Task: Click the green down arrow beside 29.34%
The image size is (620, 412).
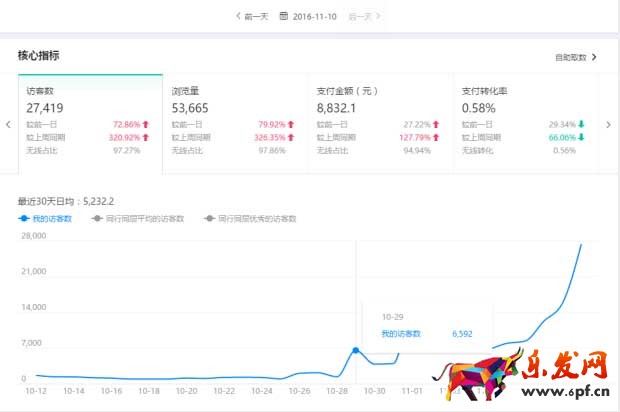Action: [582, 124]
